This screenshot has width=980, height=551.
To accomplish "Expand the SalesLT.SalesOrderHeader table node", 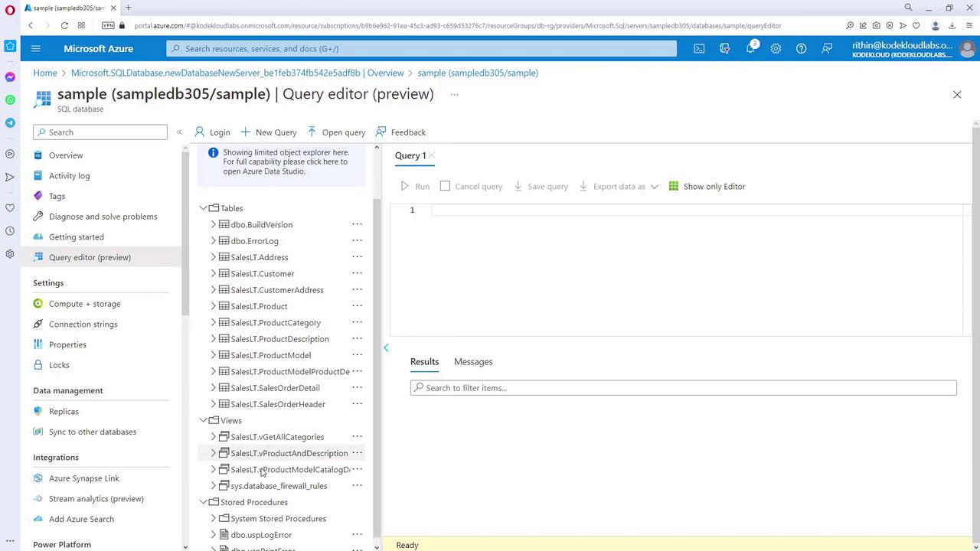I will click(x=214, y=404).
